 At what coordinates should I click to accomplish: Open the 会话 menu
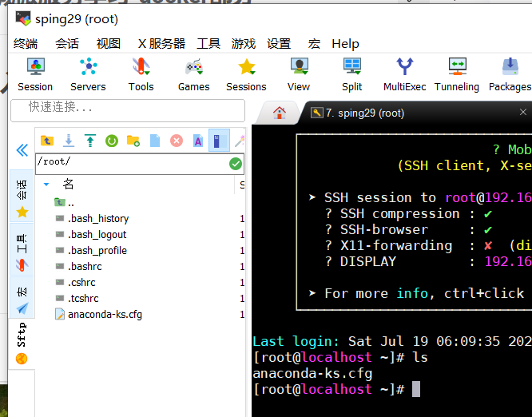coord(67,44)
